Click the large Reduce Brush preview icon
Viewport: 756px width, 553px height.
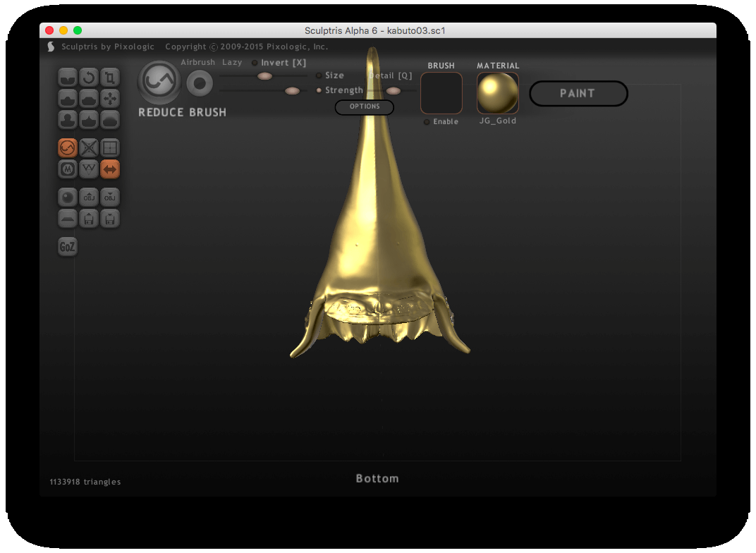[x=159, y=82]
